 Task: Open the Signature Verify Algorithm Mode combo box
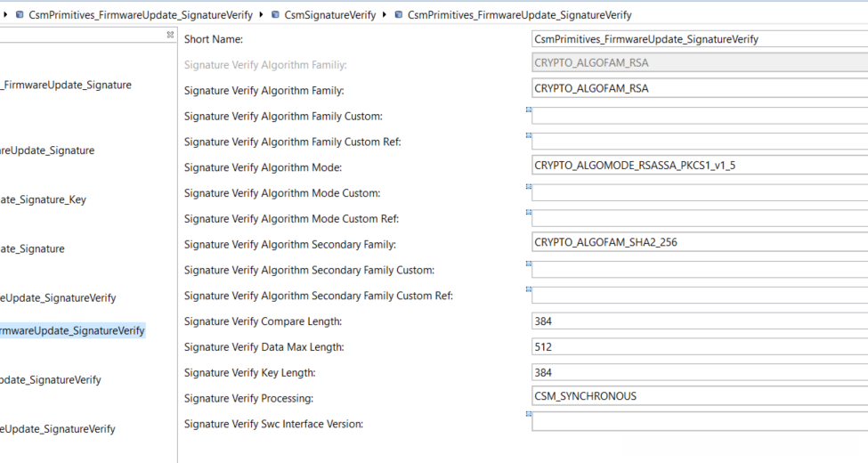[699, 166]
